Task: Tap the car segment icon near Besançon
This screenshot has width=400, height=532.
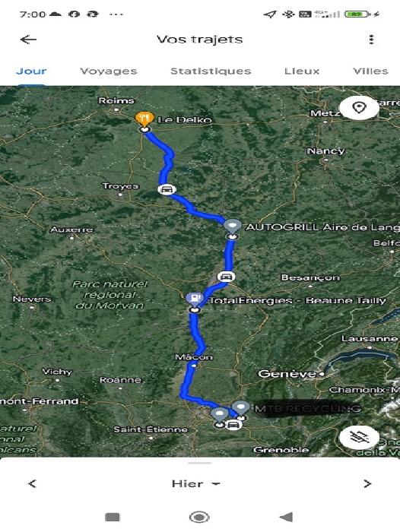Action: (226, 277)
